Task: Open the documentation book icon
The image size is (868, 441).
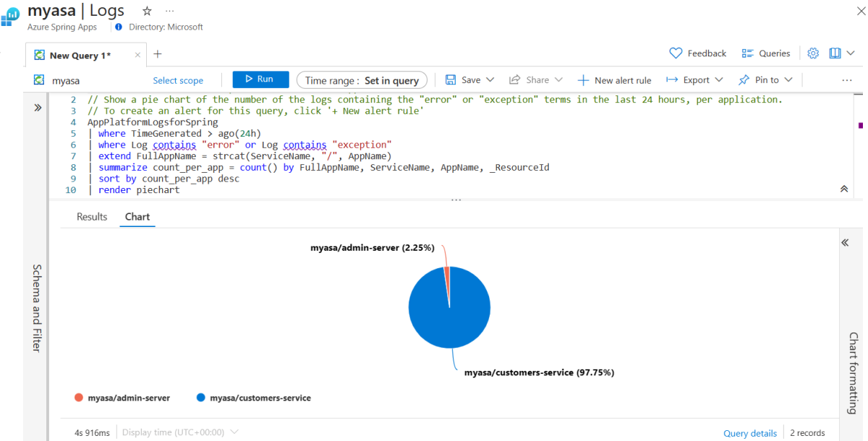Action: (x=835, y=53)
